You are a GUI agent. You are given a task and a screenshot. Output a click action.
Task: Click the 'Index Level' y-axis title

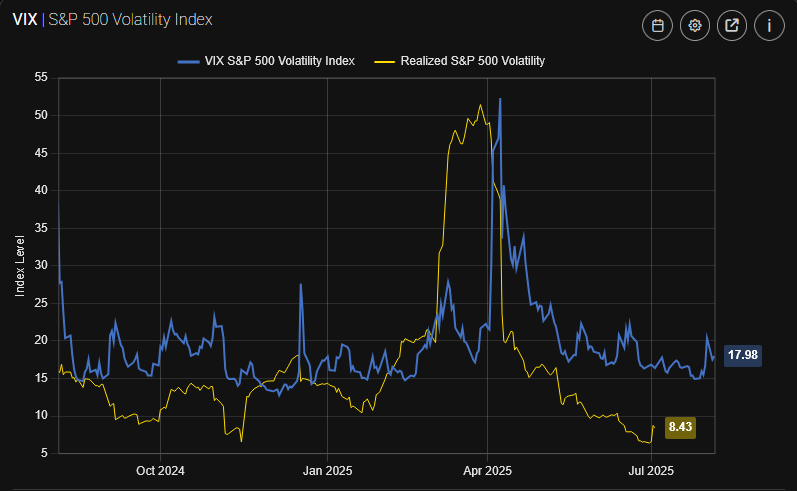point(20,266)
